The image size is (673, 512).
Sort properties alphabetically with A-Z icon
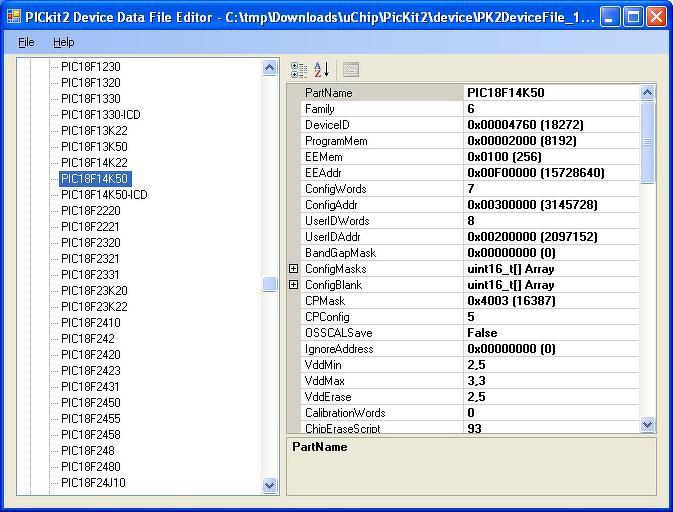(321, 70)
